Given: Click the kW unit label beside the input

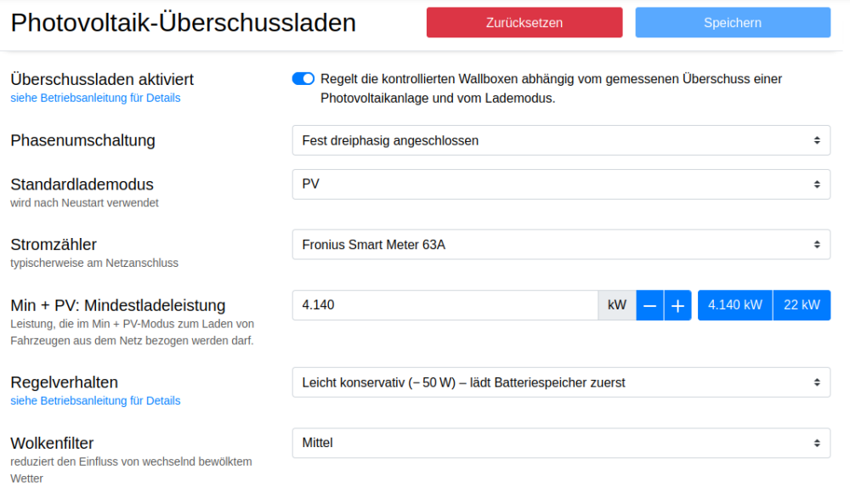Looking at the screenshot, I should click(617, 305).
